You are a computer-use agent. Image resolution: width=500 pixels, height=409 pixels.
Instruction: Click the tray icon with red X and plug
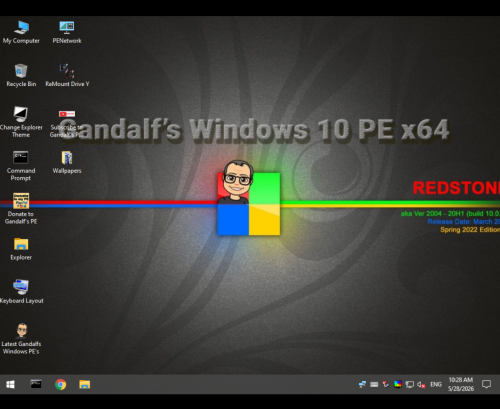pos(386,384)
